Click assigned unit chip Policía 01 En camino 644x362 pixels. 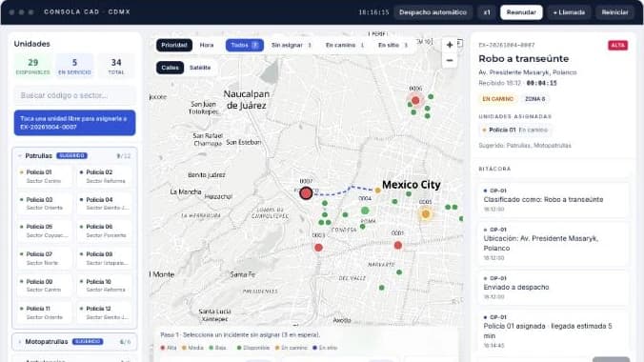[515, 130]
